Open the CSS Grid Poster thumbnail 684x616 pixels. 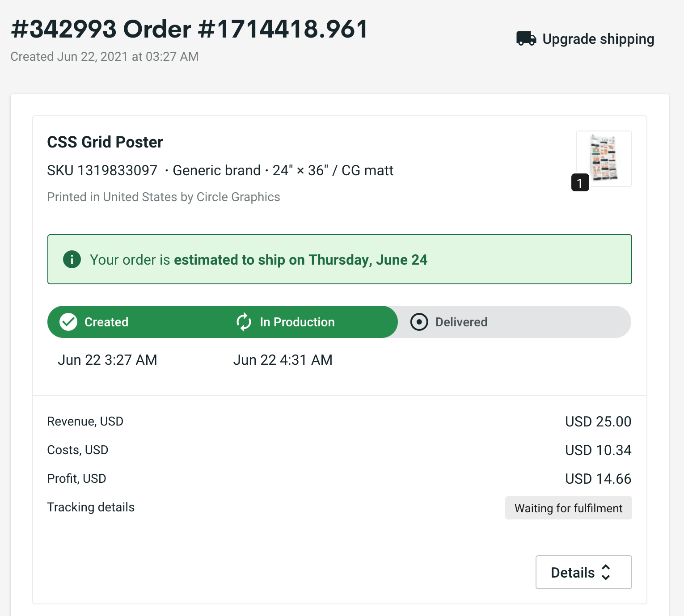(604, 158)
